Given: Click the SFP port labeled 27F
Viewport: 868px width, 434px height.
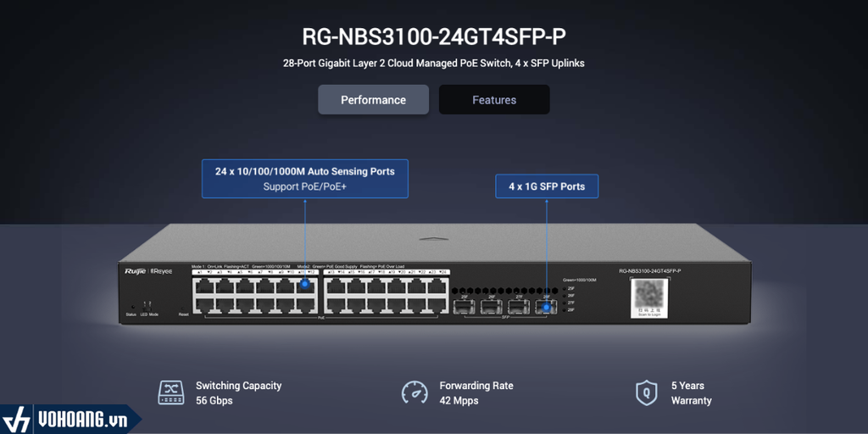Looking at the screenshot, I should tap(519, 307).
